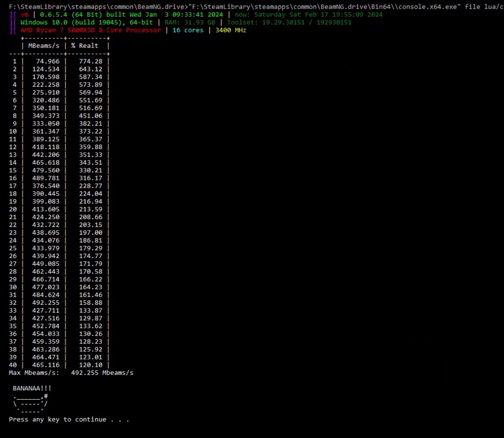Image resolution: width=504 pixels, height=438 pixels.
Task: Click the value 351.33 in row 13
Action: click(91, 155)
